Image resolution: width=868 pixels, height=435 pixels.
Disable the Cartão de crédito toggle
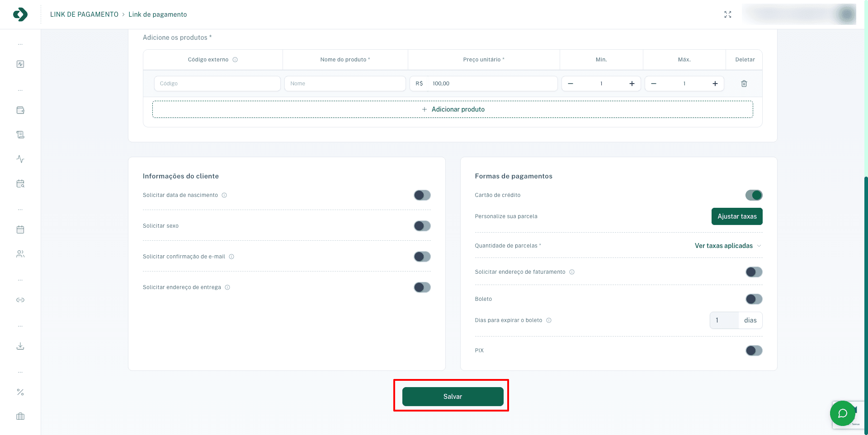coord(754,195)
